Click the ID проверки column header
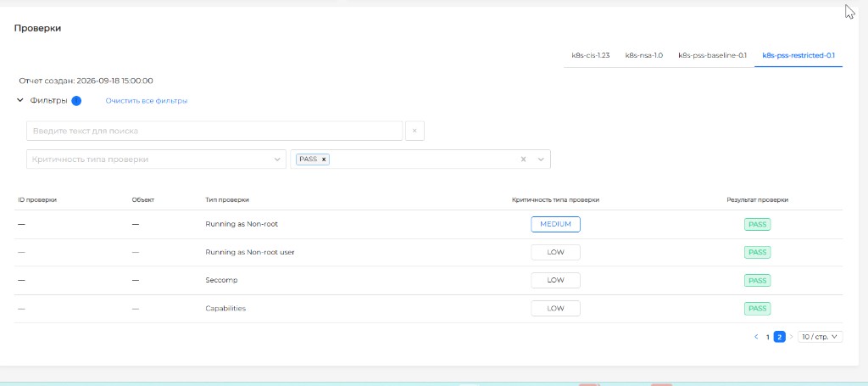This screenshot has width=868, height=386. [x=37, y=200]
